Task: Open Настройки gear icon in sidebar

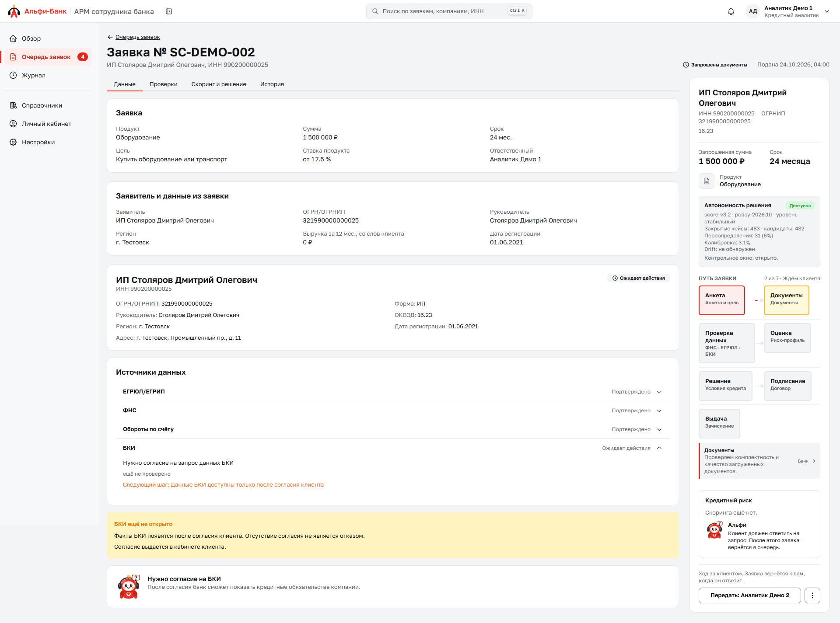Action: click(14, 142)
